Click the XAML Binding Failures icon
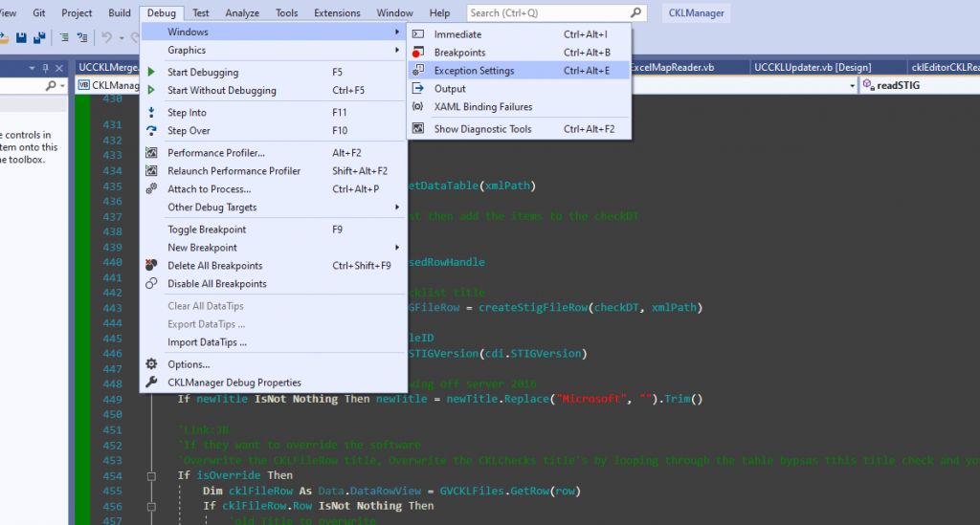The image size is (980, 525). point(418,107)
